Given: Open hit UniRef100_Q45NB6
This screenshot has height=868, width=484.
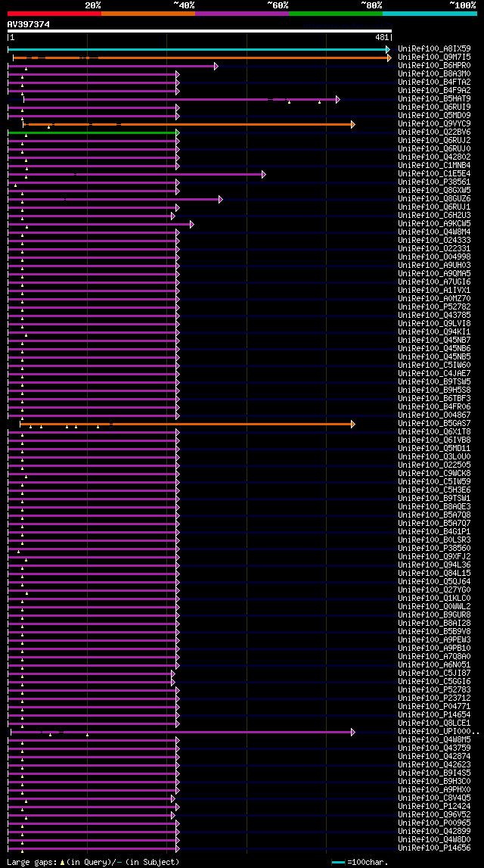Looking at the screenshot, I should point(434,348).
